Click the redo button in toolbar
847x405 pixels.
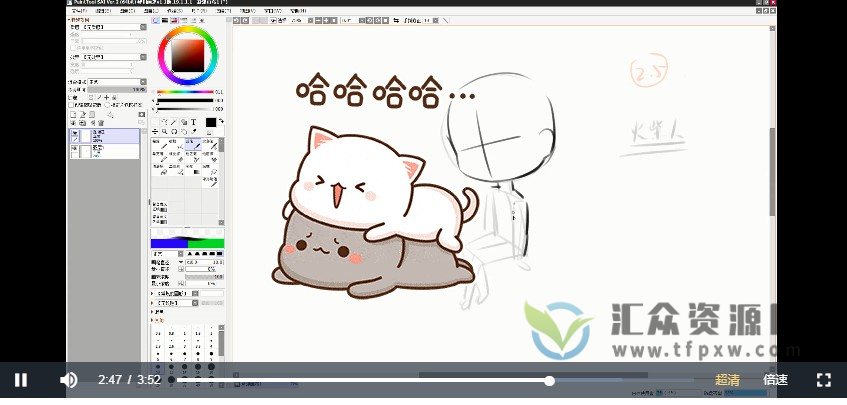245,21
